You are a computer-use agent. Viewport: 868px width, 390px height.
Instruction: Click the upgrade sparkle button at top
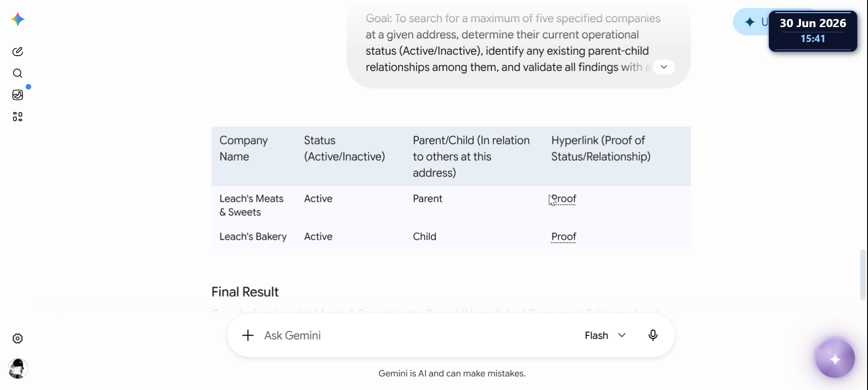751,22
